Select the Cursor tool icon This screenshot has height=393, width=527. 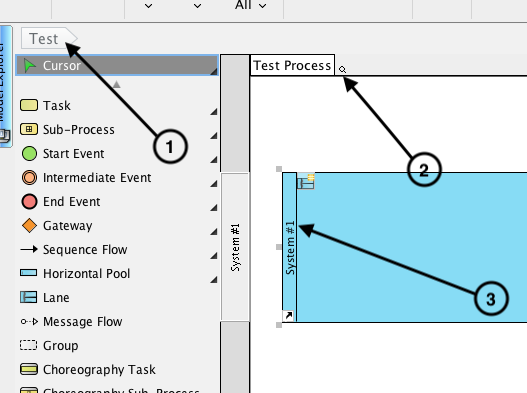30,66
